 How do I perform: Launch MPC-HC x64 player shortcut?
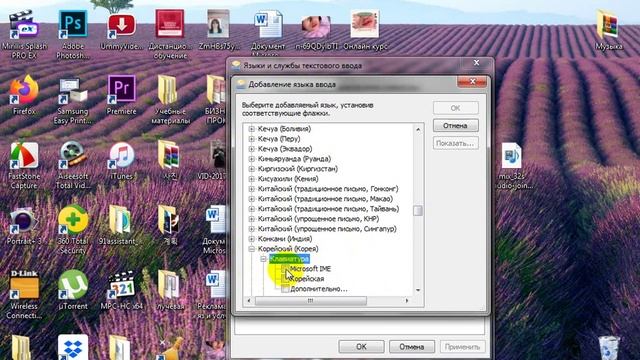121,285
